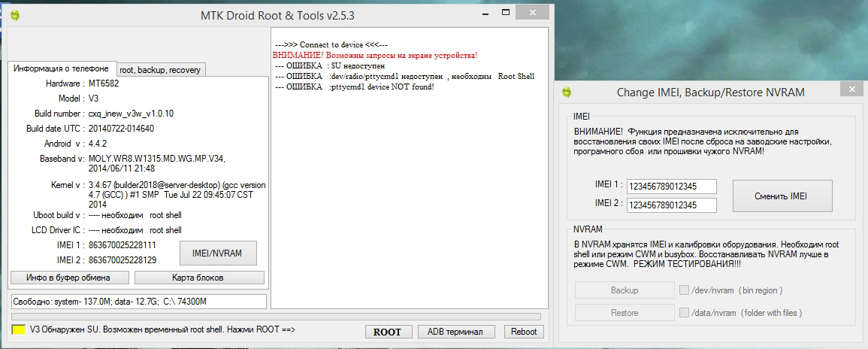Click the Uboot build 'необходим root shell' value

click(135, 215)
